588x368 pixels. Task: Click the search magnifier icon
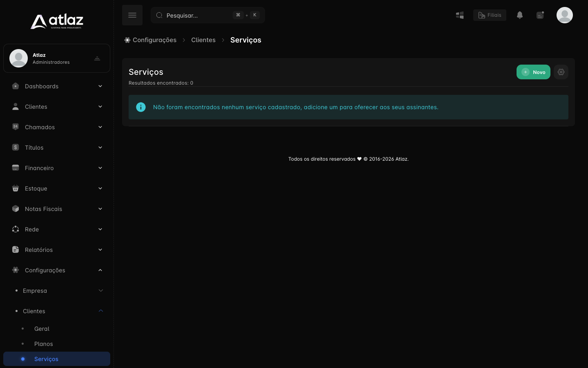(x=159, y=15)
